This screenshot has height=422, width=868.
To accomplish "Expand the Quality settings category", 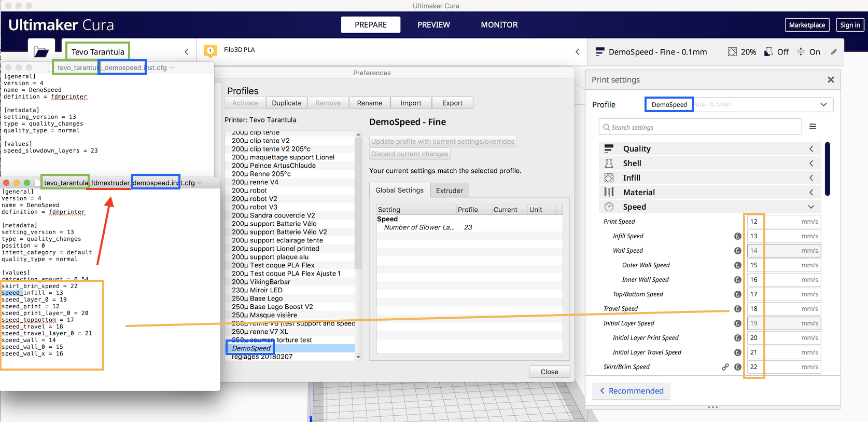I will click(811, 149).
